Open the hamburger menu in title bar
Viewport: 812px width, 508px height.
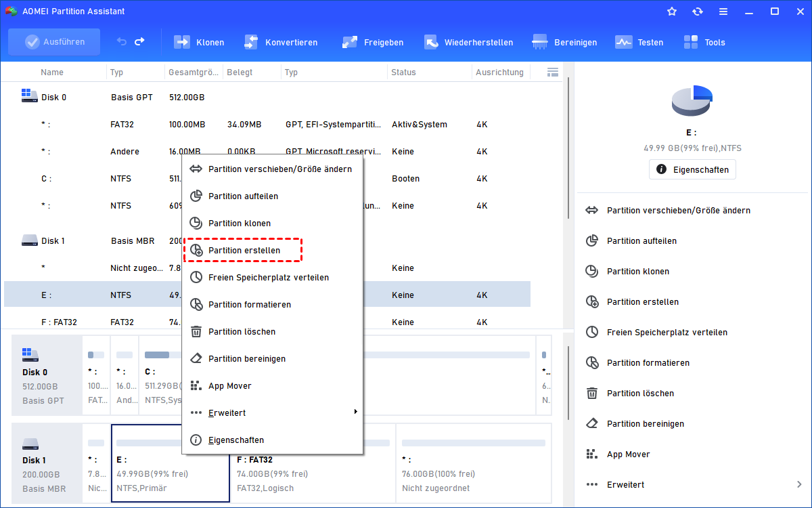pyautogui.click(x=723, y=12)
